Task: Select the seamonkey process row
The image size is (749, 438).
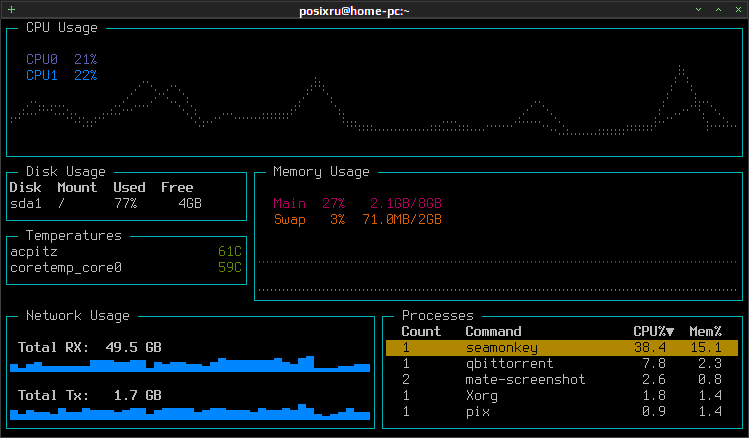Action: (562, 347)
